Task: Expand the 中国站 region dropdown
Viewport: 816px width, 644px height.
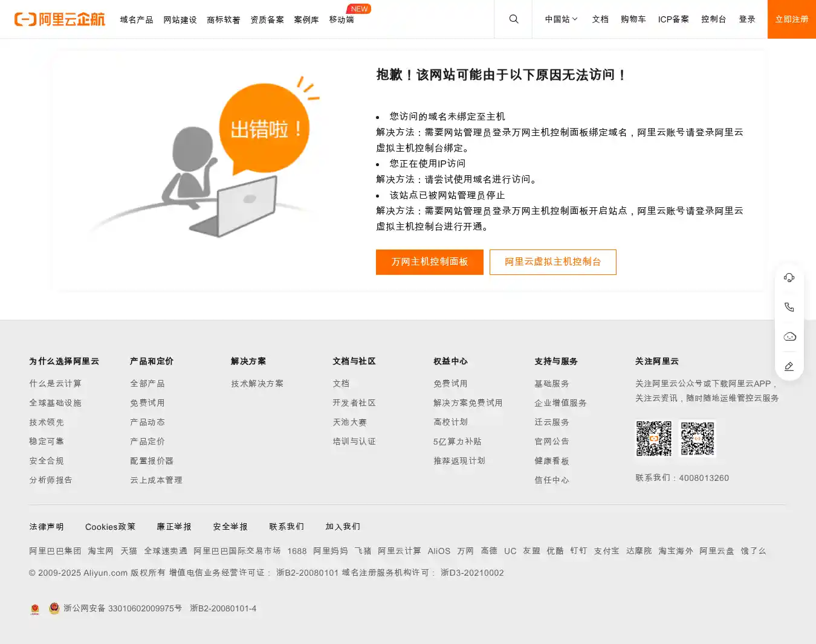Action: pyautogui.click(x=561, y=19)
